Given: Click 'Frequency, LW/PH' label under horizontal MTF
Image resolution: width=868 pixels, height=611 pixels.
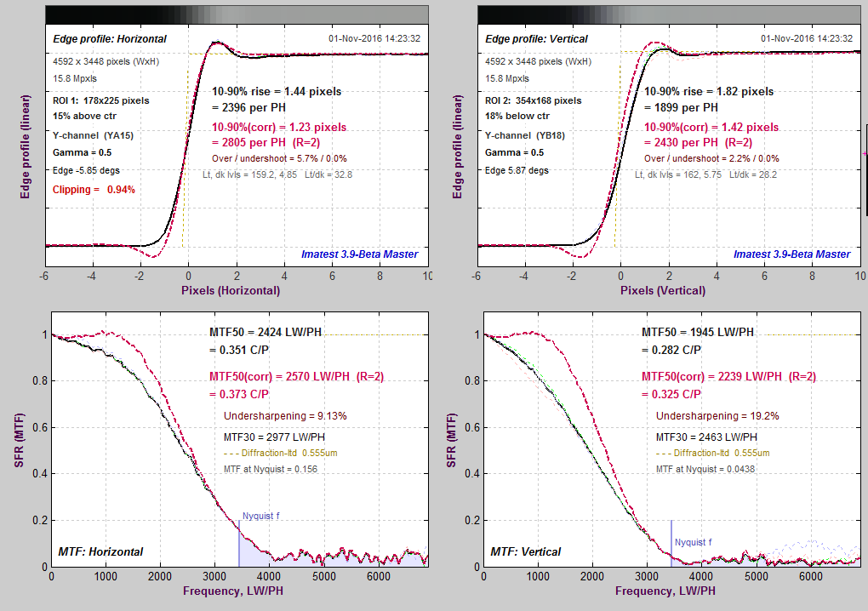Looking at the screenshot, I should 233,591.
